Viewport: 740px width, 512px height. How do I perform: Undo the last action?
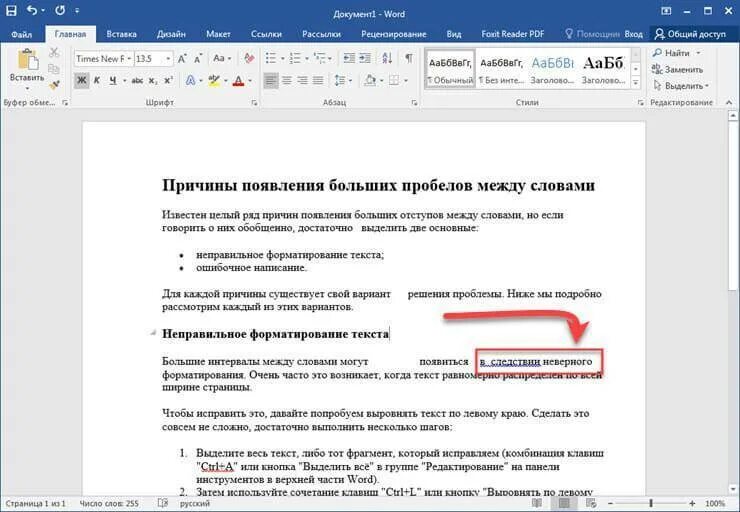click(32, 10)
